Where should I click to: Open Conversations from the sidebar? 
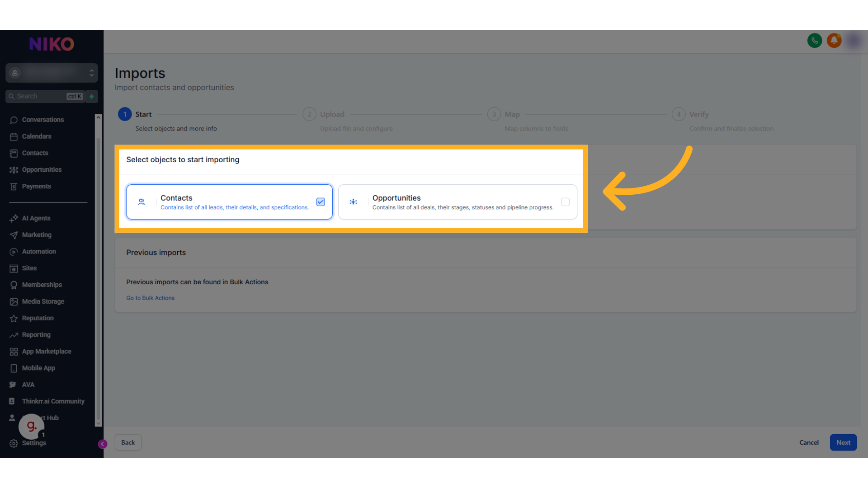click(x=43, y=120)
